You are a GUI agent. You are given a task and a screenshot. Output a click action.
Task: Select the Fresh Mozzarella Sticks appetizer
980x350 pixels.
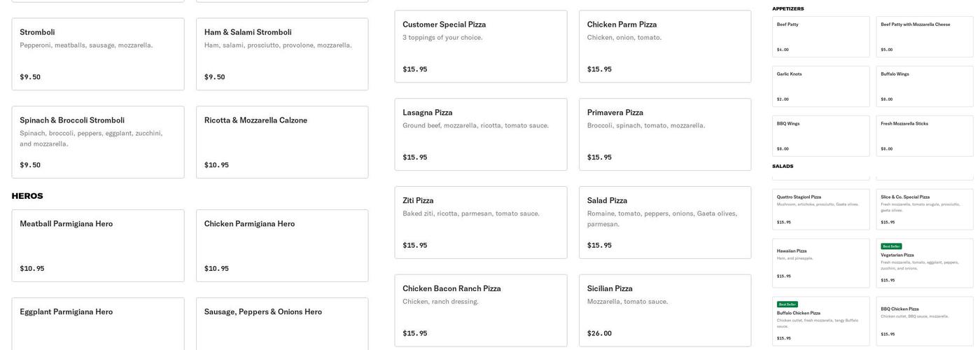pos(925,136)
